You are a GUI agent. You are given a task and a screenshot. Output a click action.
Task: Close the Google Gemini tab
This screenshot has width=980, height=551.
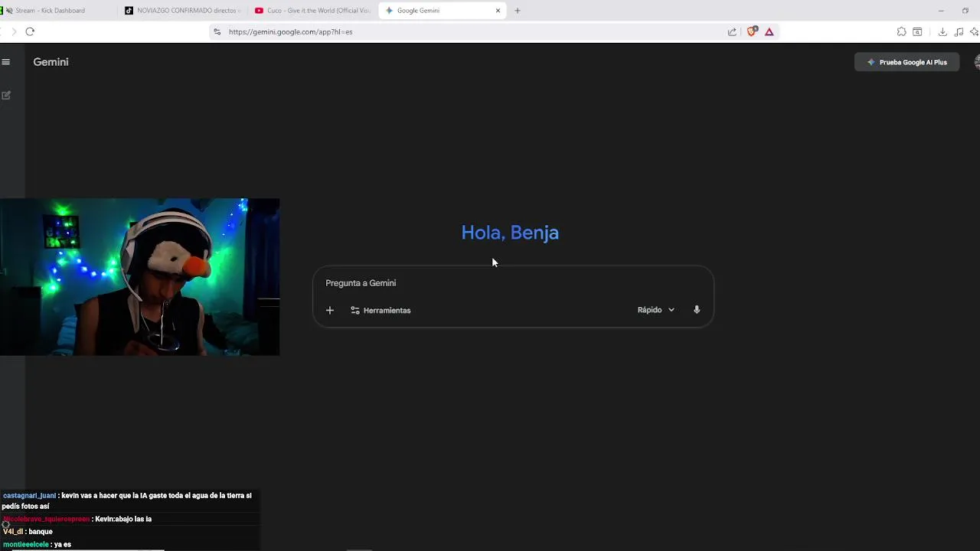coord(498,11)
